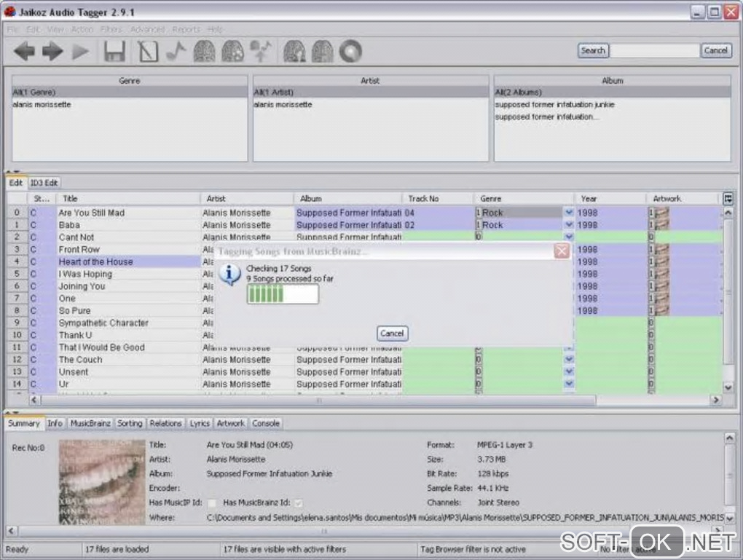Select 'All(1 Genre)' in the Genre list
743x560 pixels.
pos(130,92)
